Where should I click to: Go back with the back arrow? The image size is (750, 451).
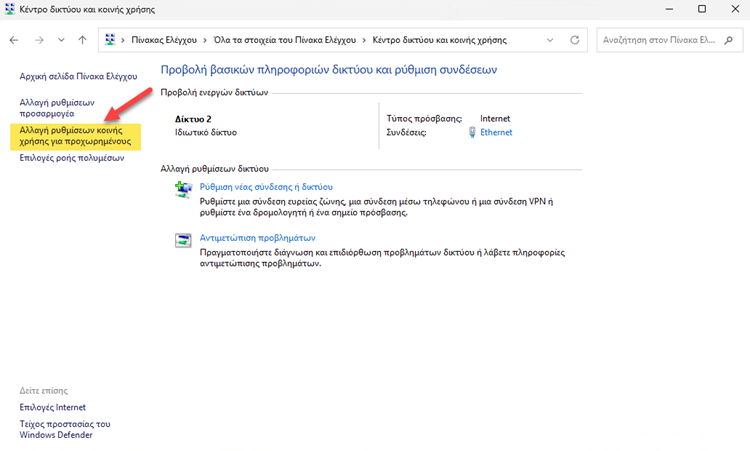(x=14, y=40)
